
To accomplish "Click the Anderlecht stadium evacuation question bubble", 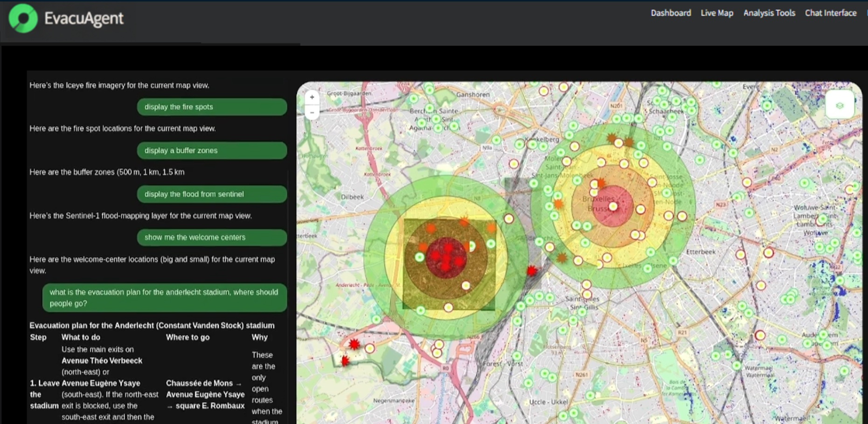I will pos(165,297).
